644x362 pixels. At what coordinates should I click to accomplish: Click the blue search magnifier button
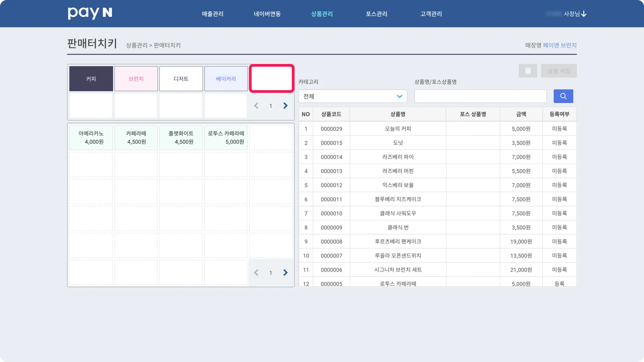tap(563, 96)
